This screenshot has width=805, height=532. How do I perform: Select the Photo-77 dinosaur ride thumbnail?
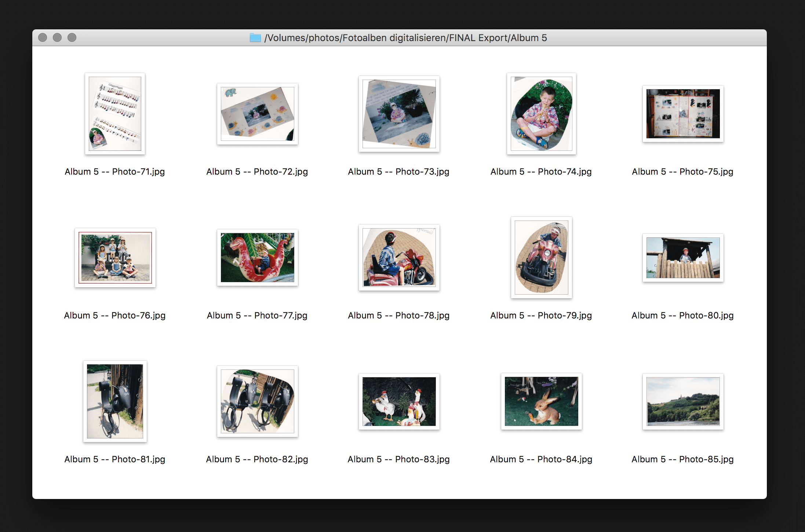pyautogui.click(x=257, y=258)
